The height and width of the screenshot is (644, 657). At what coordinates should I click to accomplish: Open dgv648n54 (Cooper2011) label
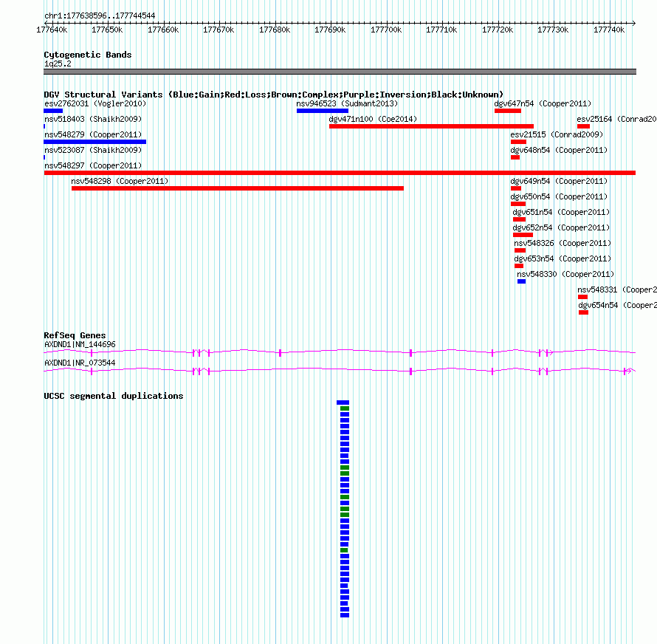[x=559, y=150]
